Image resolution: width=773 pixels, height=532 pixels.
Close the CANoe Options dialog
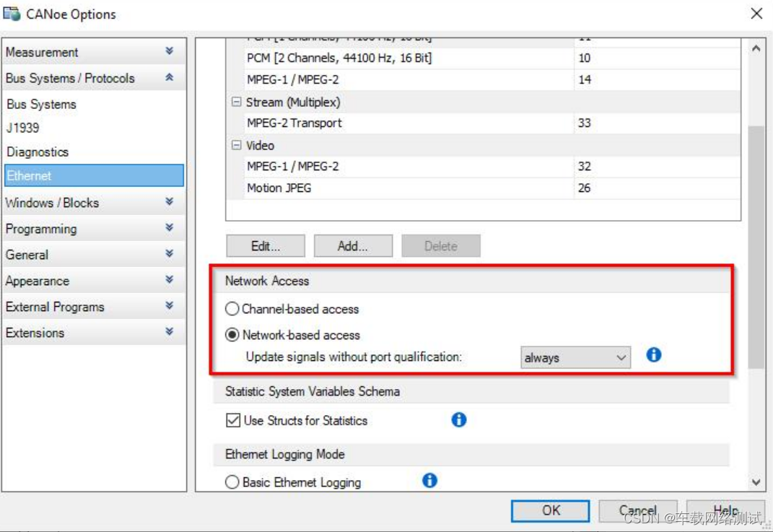(x=756, y=13)
